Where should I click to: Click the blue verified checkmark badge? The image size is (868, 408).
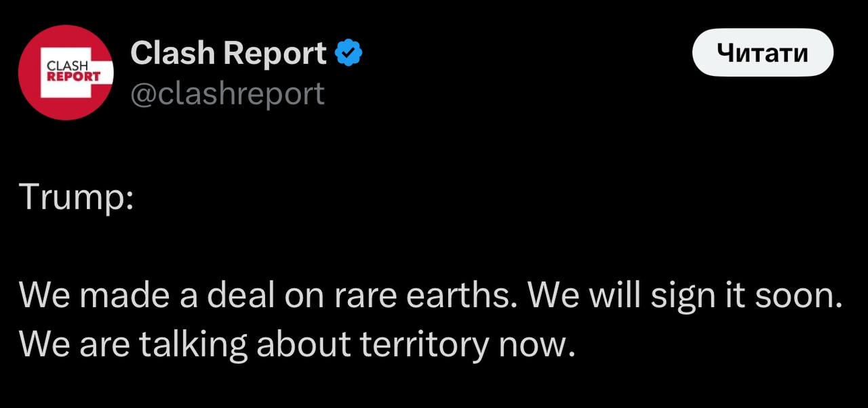(x=349, y=54)
